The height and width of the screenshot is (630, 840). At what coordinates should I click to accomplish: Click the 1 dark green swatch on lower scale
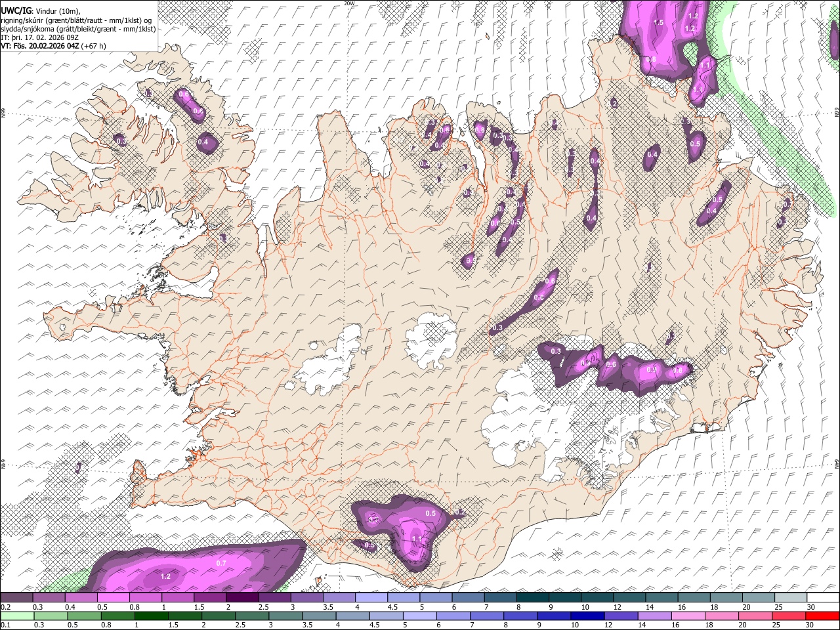click(x=151, y=616)
